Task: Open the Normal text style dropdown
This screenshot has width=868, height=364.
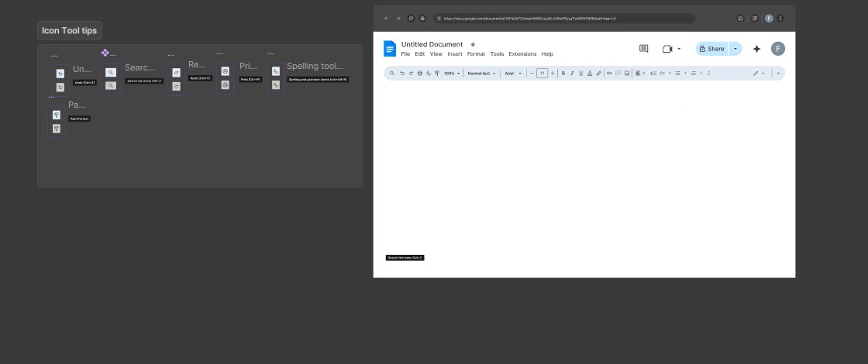Action: [481, 73]
